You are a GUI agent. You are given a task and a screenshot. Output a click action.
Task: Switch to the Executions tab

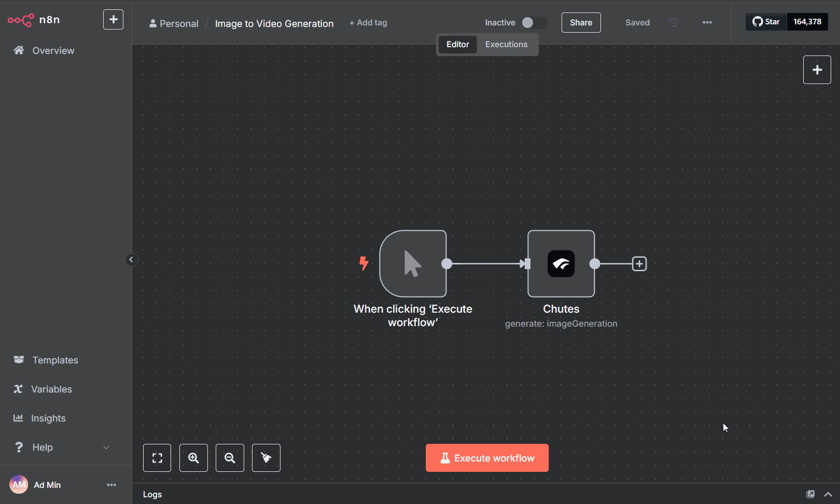(x=506, y=45)
